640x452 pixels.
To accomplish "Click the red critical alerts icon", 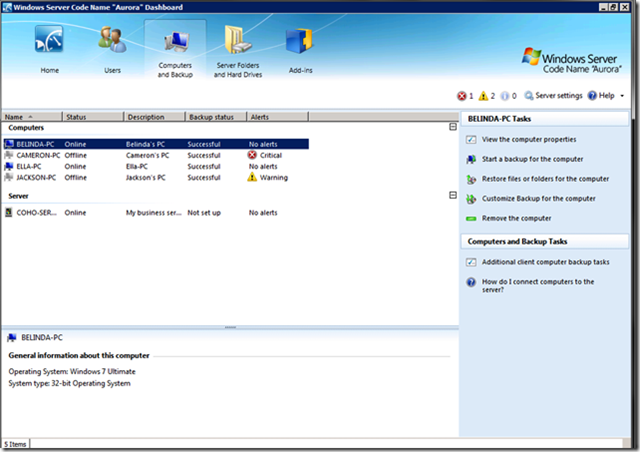I will [x=462, y=96].
